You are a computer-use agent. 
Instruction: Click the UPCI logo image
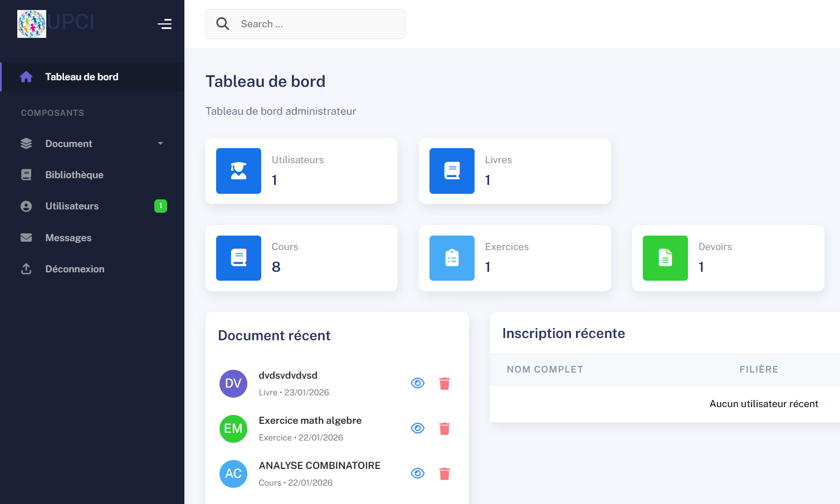[x=32, y=23]
